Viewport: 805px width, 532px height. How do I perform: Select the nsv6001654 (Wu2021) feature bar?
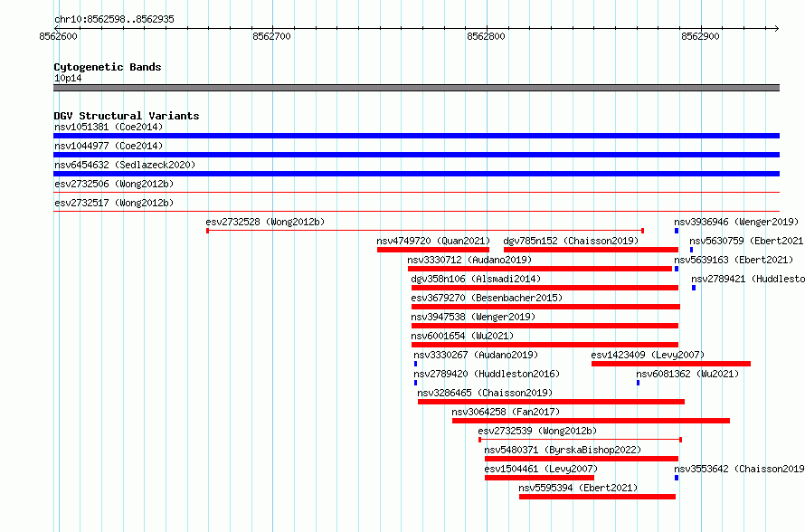(x=545, y=345)
